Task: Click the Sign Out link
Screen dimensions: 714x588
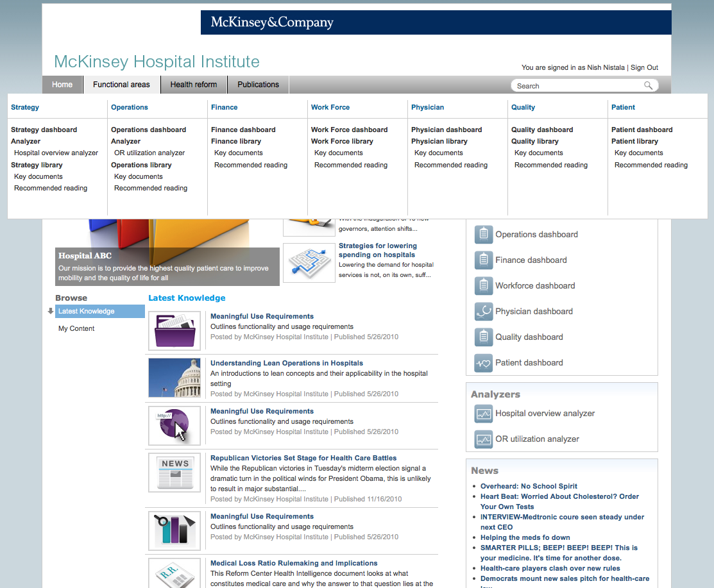Action: click(644, 67)
